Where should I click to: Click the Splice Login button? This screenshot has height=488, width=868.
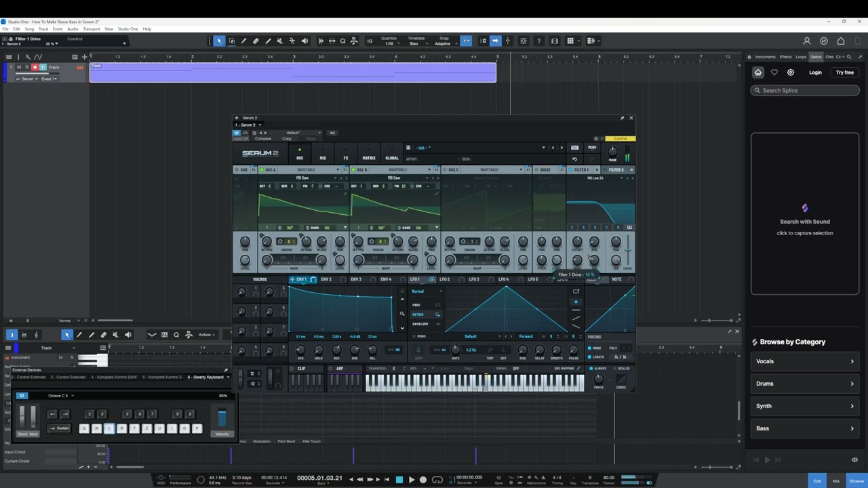[x=815, y=73]
